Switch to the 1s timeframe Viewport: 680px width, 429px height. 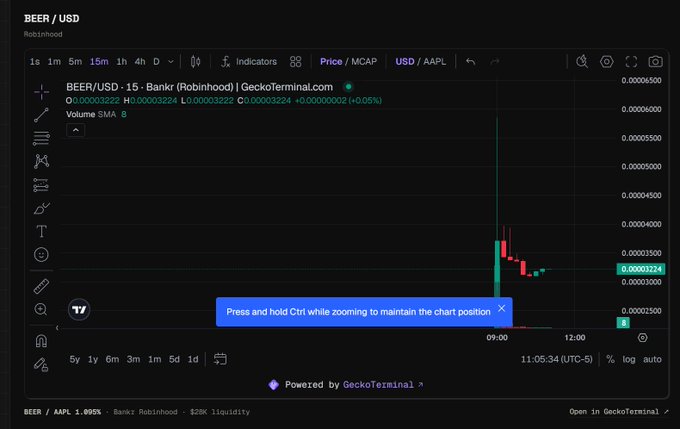[35, 62]
